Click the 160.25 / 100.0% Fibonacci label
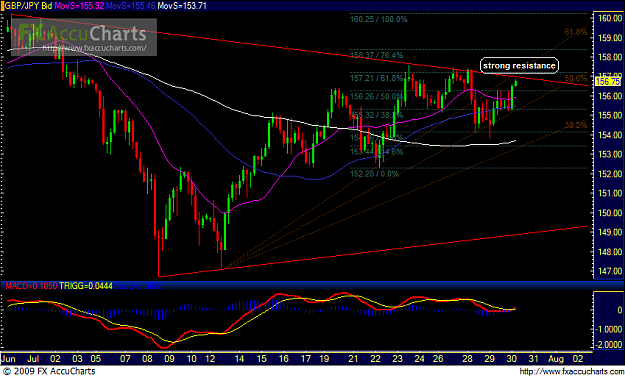The height and width of the screenshot is (378, 625). (379, 19)
